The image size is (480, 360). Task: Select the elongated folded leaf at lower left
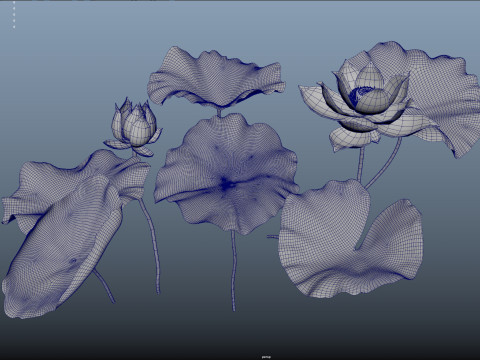coord(62,247)
